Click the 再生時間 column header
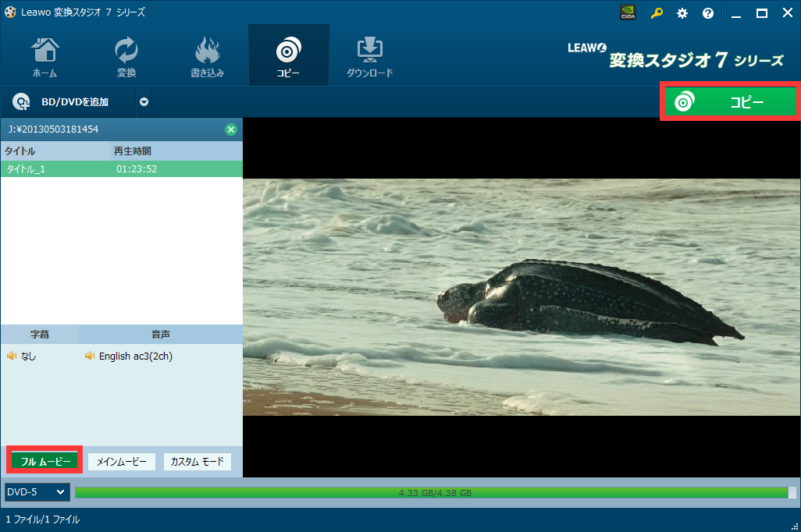Screen dimensions: 801x532 tap(176, 151)
